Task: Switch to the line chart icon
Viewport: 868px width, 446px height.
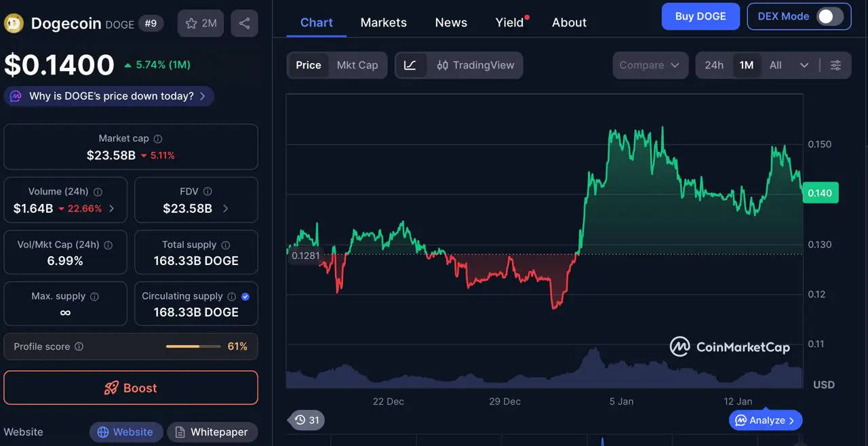Action: 410,66
